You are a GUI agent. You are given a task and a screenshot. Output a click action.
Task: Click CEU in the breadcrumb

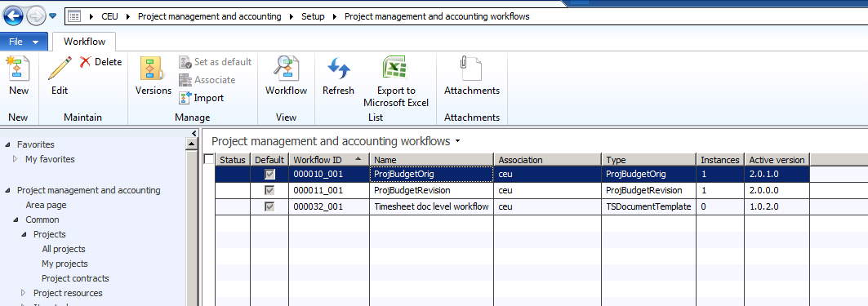click(x=110, y=16)
